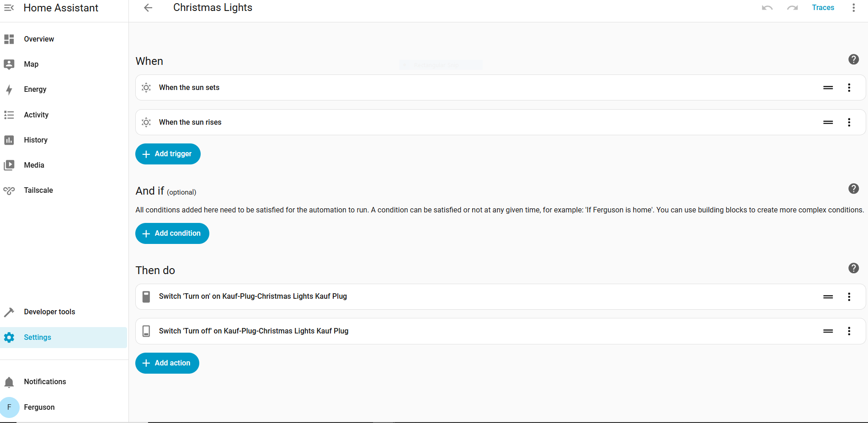Collapse the sidebar hamburger menu icon
The height and width of the screenshot is (423, 868).
[x=9, y=8]
